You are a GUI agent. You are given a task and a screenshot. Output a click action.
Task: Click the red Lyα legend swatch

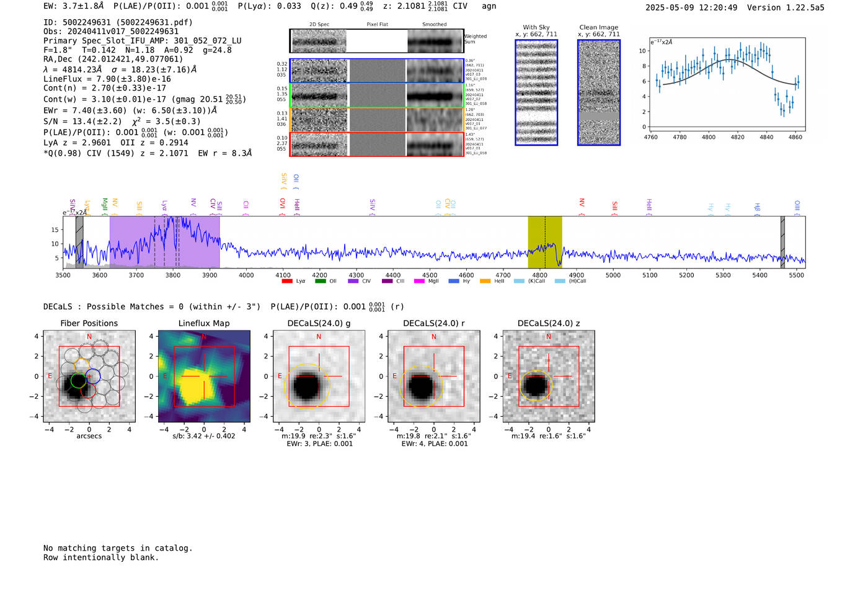(286, 281)
